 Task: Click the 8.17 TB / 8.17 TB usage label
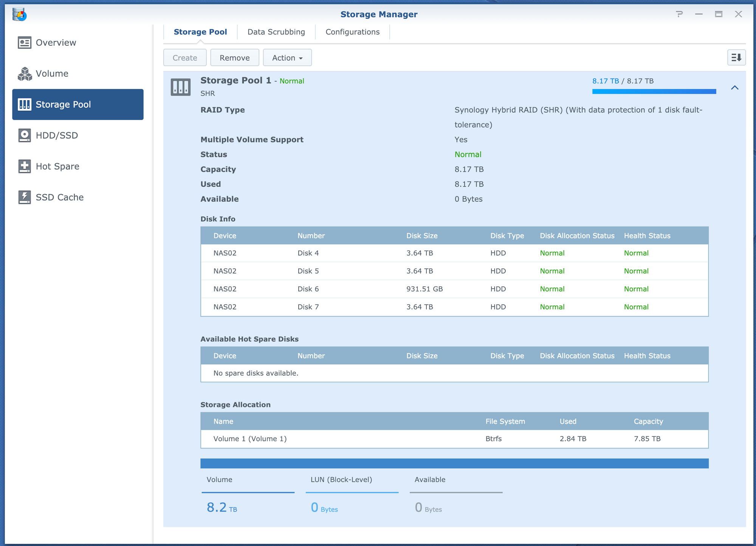[x=623, y=81]
